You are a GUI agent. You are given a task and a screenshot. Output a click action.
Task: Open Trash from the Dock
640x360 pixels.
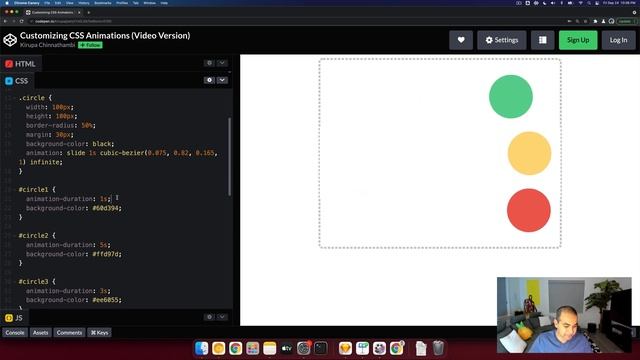pos(438,348)
